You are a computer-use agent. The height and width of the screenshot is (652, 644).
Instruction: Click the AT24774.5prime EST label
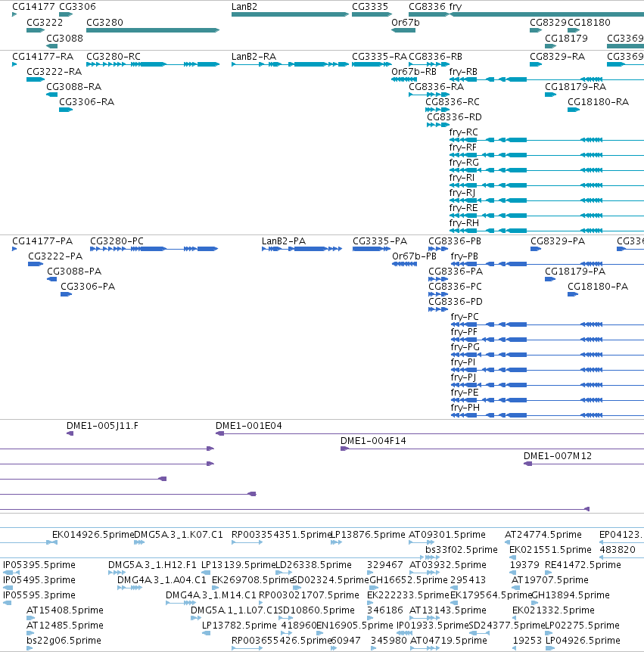coord(543,534)
